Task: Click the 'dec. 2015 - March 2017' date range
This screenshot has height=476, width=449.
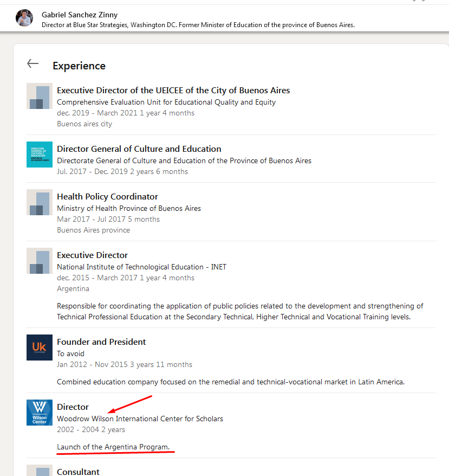Action: [126, 278]
